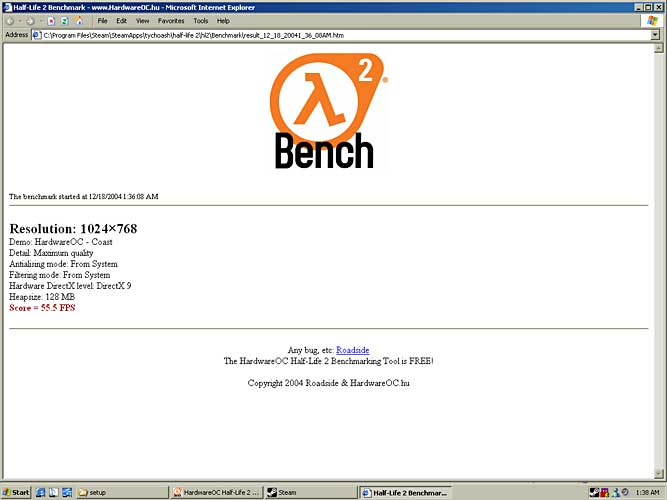Image resolution: width=667 pixels, height=500 pixels.
Task: Click the round gray system tray icon
Action: coord(625,492)
